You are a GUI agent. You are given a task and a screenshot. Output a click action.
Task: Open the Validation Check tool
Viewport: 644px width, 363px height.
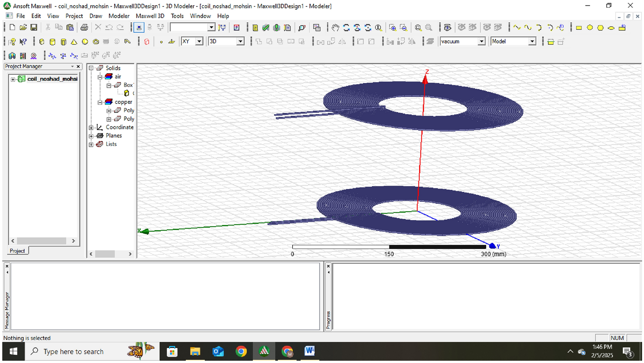[x=265, y=27]
